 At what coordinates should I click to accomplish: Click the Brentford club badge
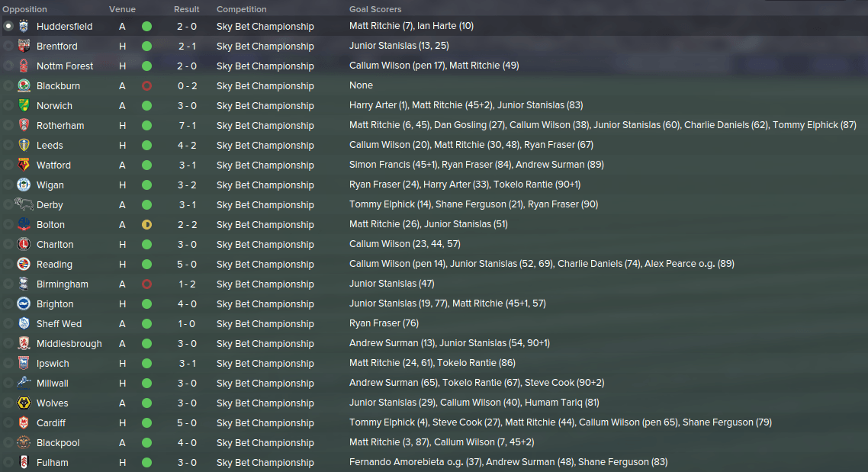(x=24, y=46)
